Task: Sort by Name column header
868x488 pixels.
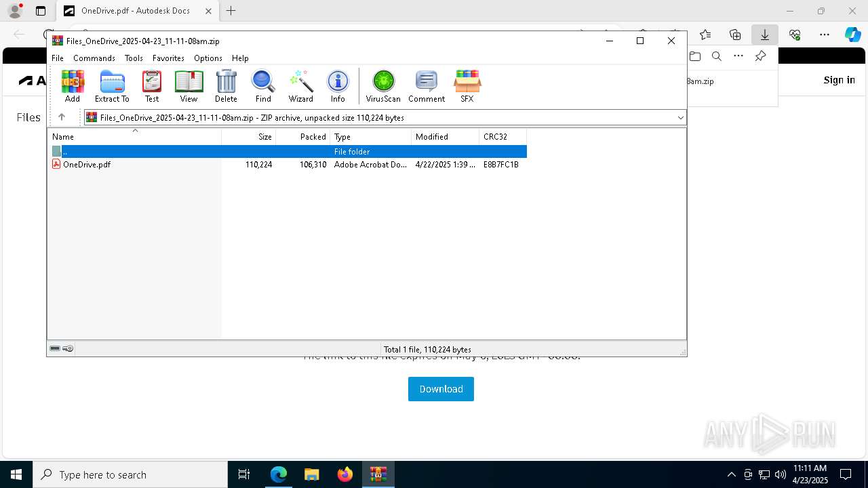Action: 134,136
